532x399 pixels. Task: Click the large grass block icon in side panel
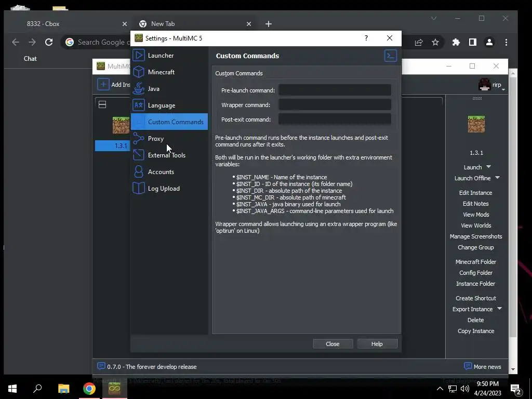[476, 124]
